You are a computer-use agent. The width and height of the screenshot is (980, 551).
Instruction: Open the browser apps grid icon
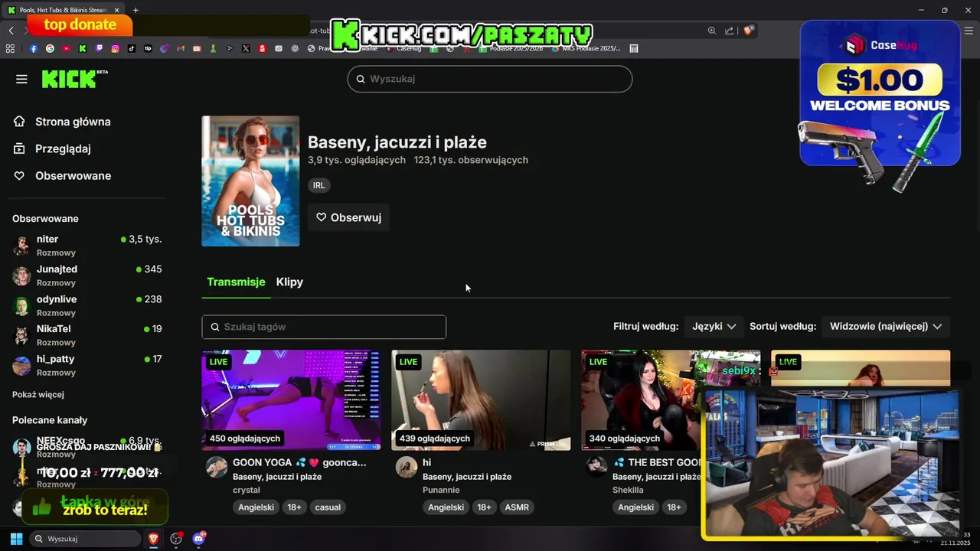(10, 48)
